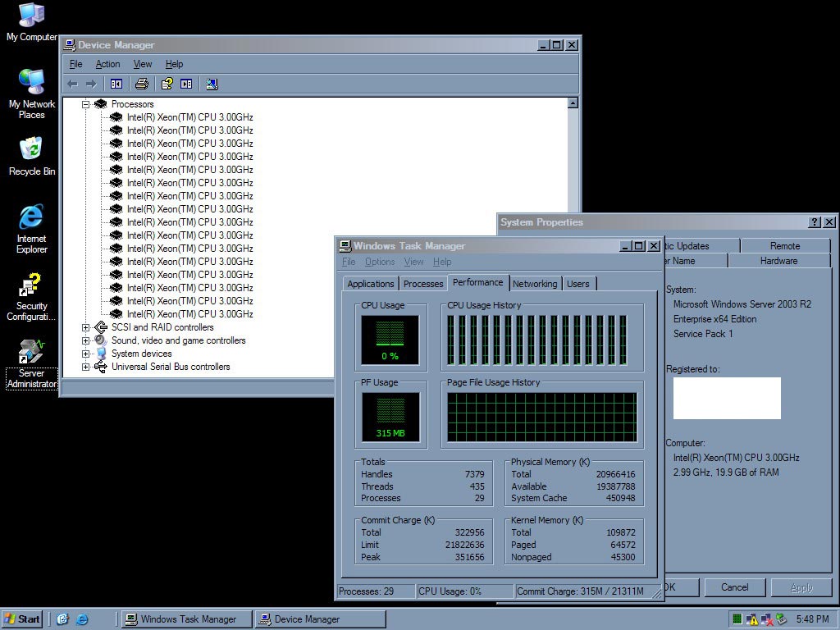
Task: Open the yellow question-mark Help icon in toolbar
Action: [167, 84]
